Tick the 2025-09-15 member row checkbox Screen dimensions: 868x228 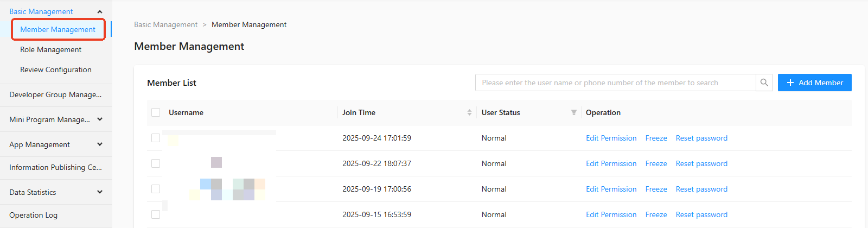[x=156, y=214]
